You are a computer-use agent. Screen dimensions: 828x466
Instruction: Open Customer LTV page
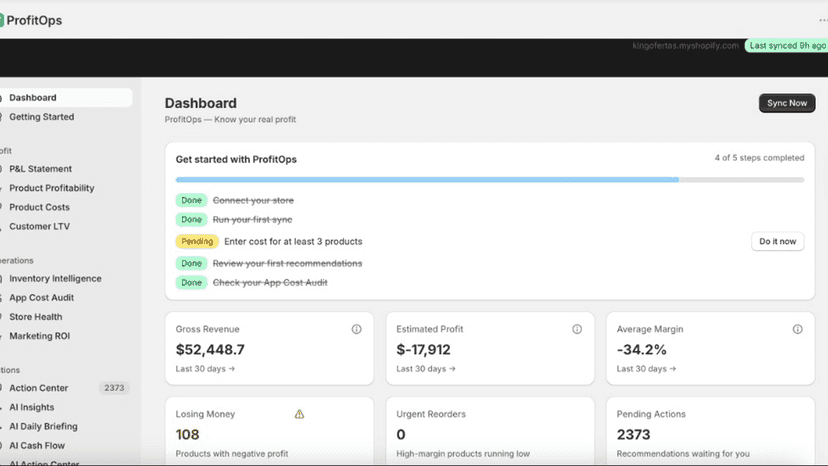(39, 226)
